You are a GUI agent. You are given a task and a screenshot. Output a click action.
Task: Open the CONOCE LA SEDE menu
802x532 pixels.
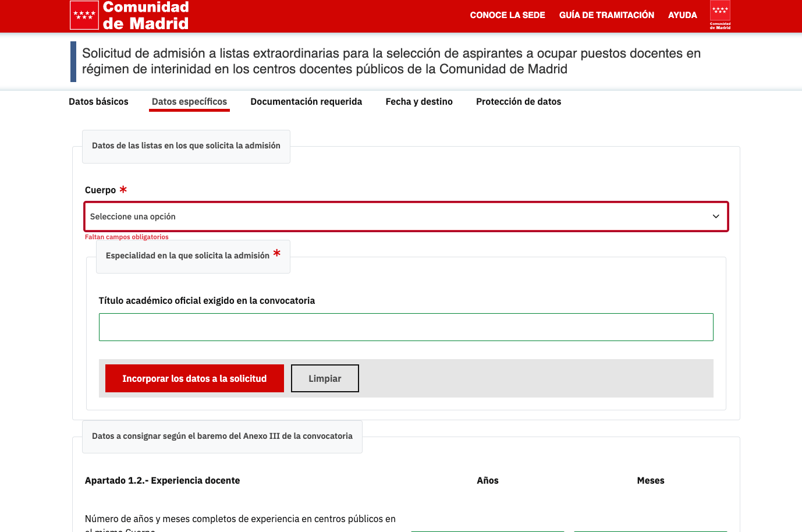tap(508, 15)
